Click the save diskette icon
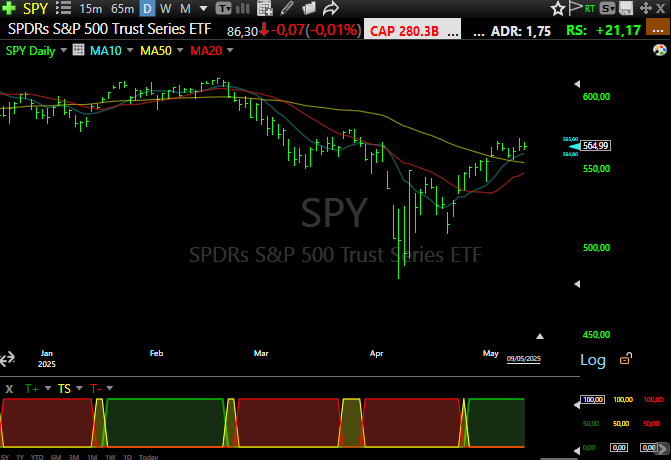671x460 pixels. 626,8
